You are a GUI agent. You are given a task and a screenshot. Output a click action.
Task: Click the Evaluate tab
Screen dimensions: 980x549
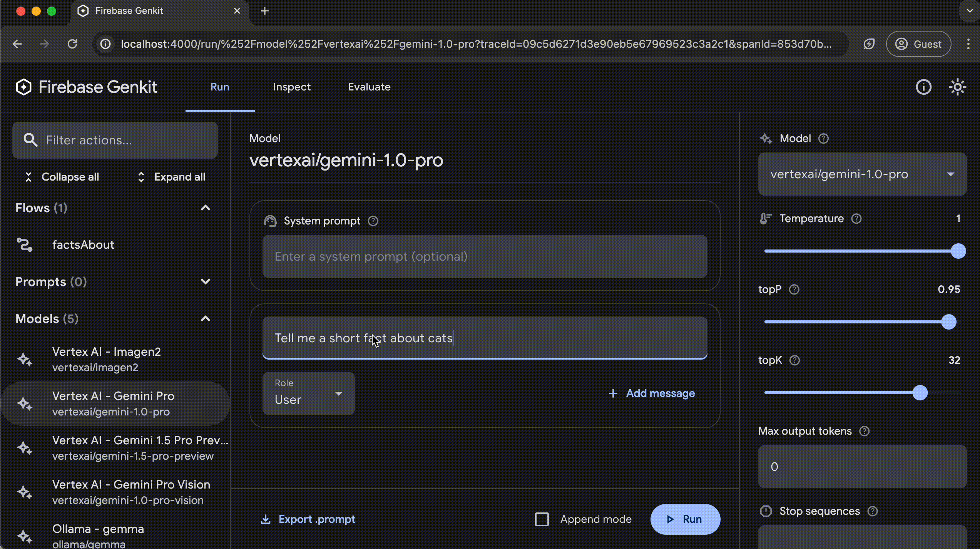pos(369,86)
